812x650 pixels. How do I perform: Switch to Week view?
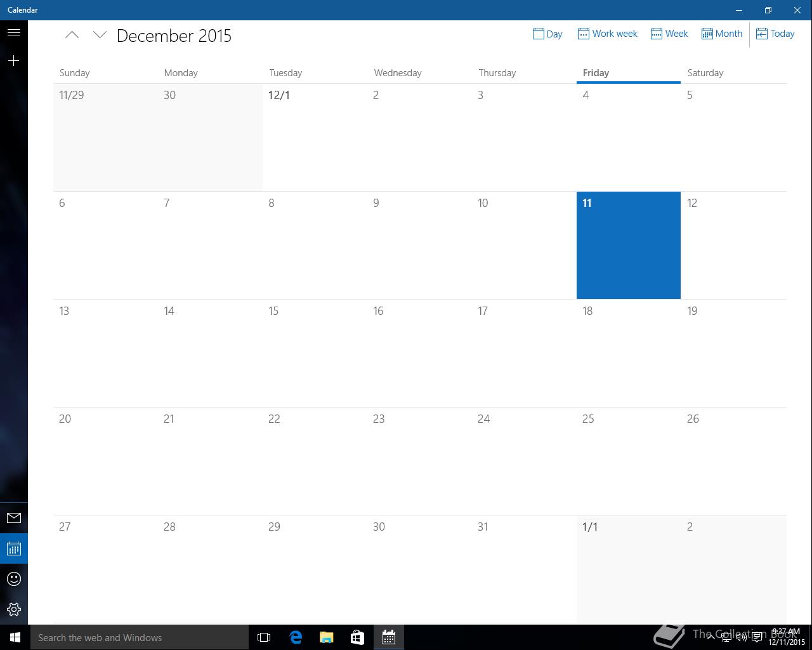pyautogui.click(x=669, y=34)
